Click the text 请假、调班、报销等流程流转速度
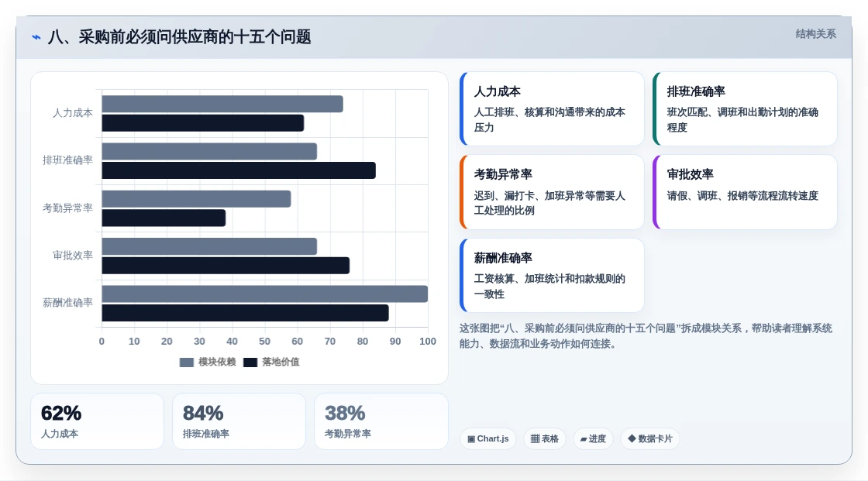The image size is (868, 481). [742, 195]
